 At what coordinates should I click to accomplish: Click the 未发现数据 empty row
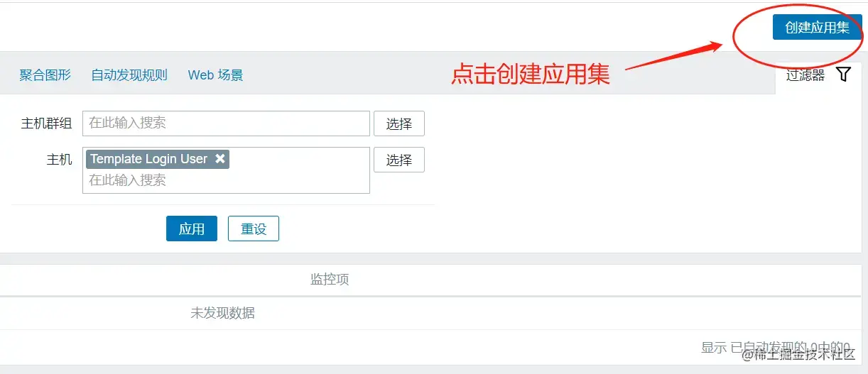[222, 313]
